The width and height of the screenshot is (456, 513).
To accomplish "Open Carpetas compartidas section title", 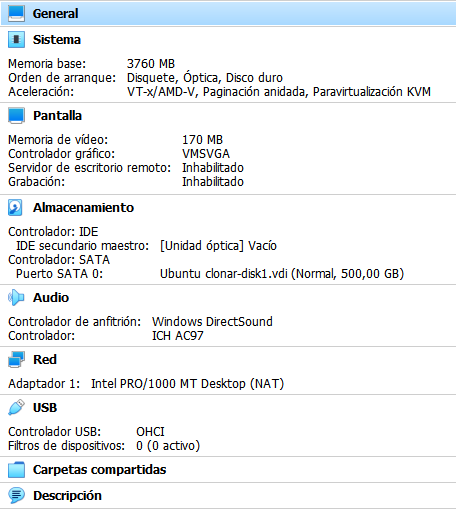I will coord(99,470).
